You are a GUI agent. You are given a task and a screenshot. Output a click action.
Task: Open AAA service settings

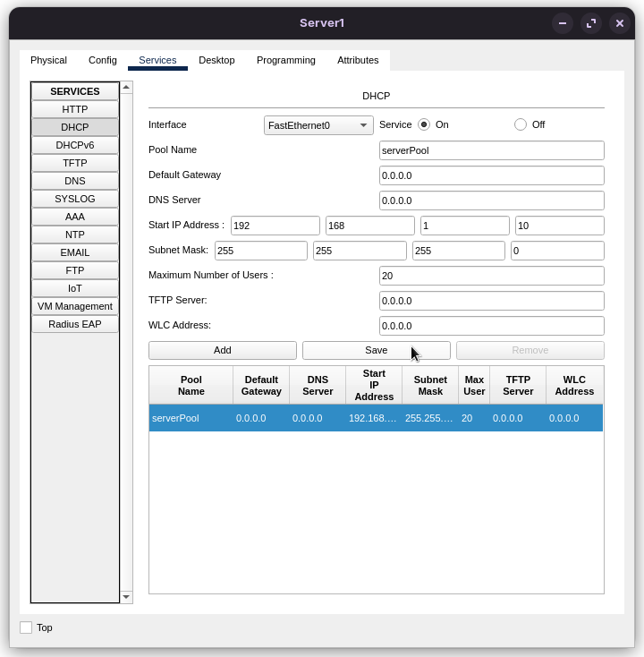75,217
